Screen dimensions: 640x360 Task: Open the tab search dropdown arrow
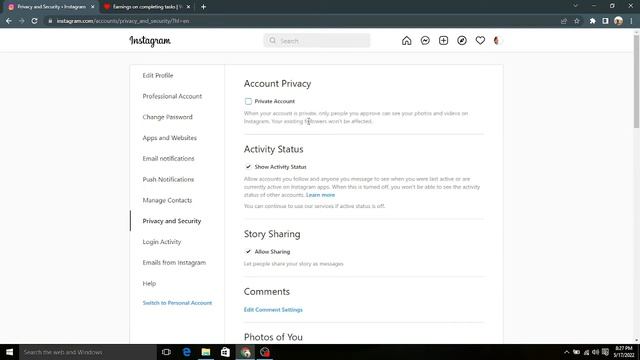tap(576, 6)
